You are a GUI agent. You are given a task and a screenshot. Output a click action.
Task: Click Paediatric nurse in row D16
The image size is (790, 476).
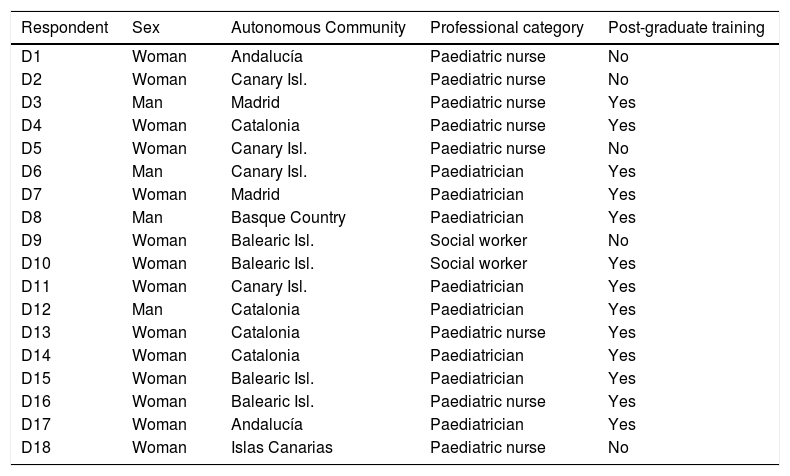point(487,402)
